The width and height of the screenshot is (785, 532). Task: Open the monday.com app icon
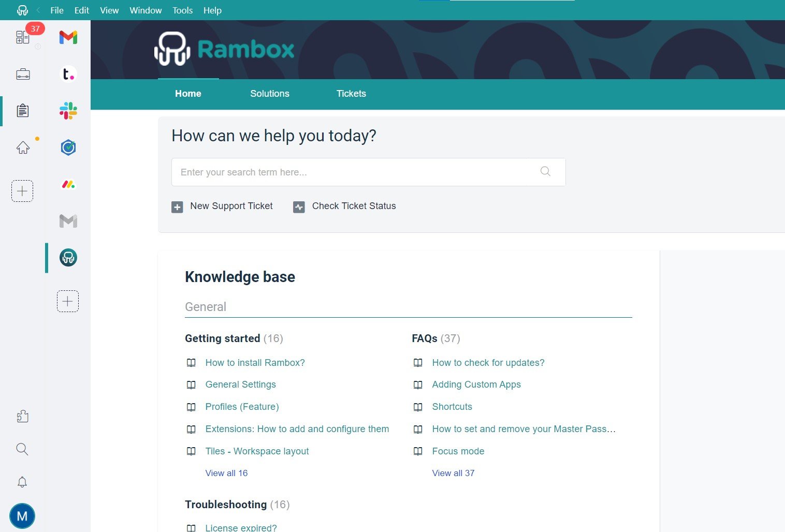(x=68, y=184)
